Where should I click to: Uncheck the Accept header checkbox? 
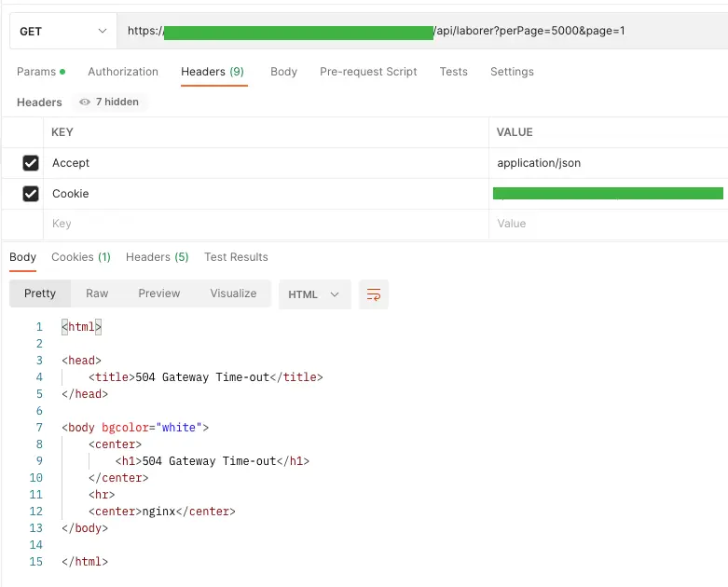31,163
